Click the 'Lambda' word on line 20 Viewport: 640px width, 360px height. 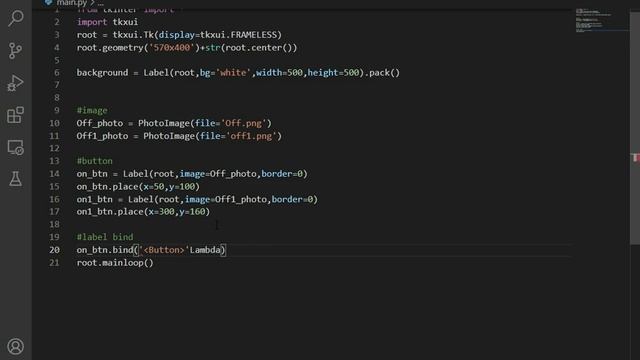tap(205, 250)
